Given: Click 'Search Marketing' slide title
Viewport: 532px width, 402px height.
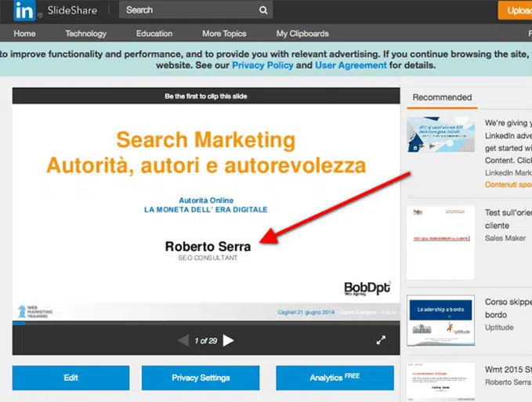Looking at the screenshot, I should click(206, 139).
